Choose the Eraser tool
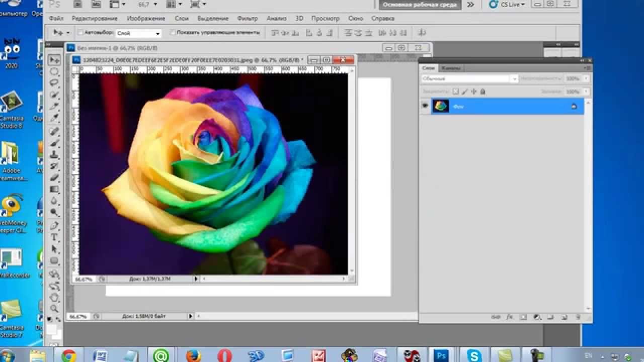 (54, 178)
